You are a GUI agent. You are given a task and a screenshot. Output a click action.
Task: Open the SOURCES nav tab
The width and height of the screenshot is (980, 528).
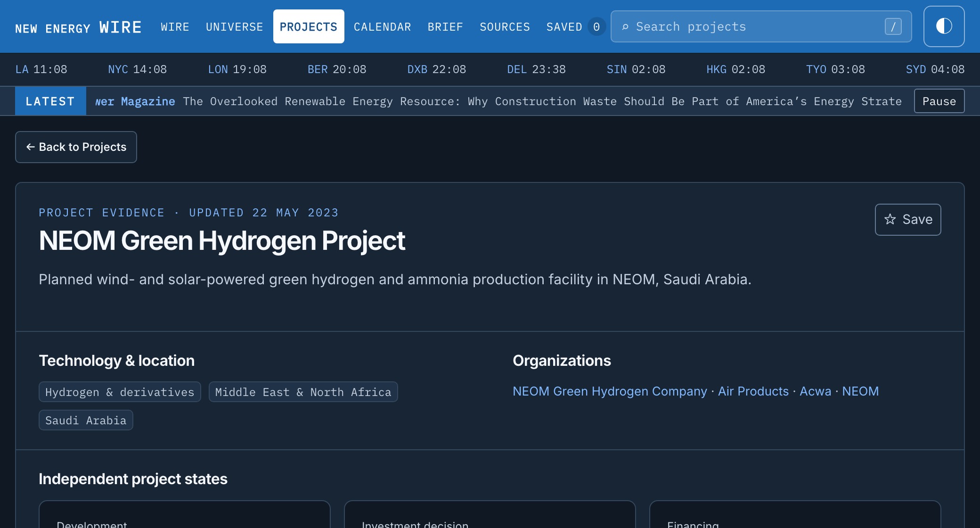tap(505, 27)
